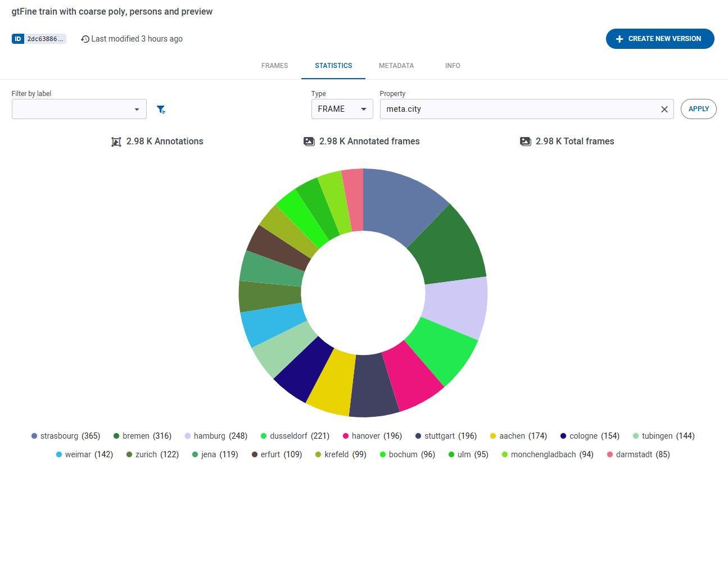This screenshot has height=569, width=728.
Task: Click the total frames image icon
Action: 525,142
